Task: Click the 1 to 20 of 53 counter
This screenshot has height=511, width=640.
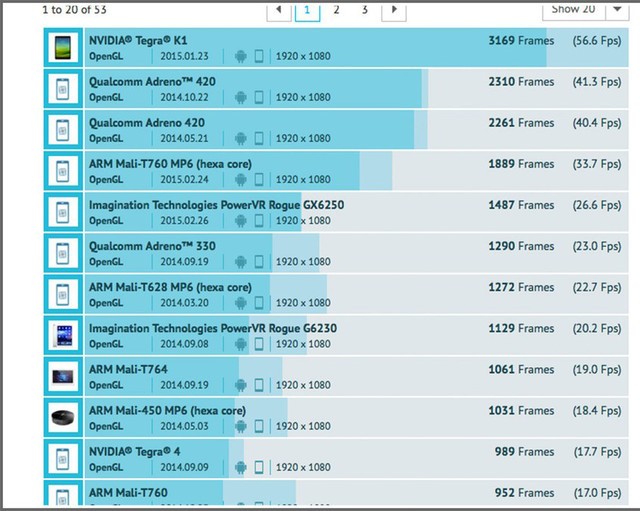Action: [x=74, y=9]
